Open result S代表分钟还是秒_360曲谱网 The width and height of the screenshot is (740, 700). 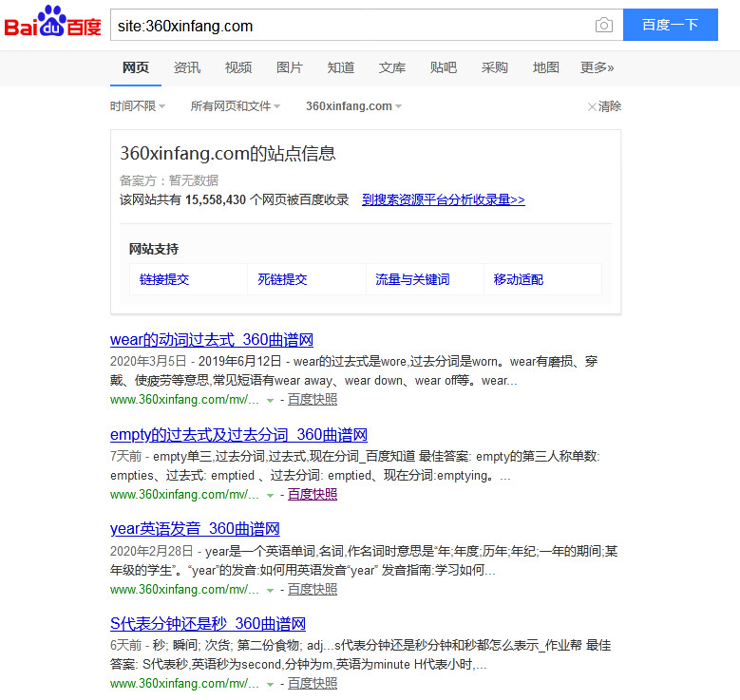(x=208, y=624)
